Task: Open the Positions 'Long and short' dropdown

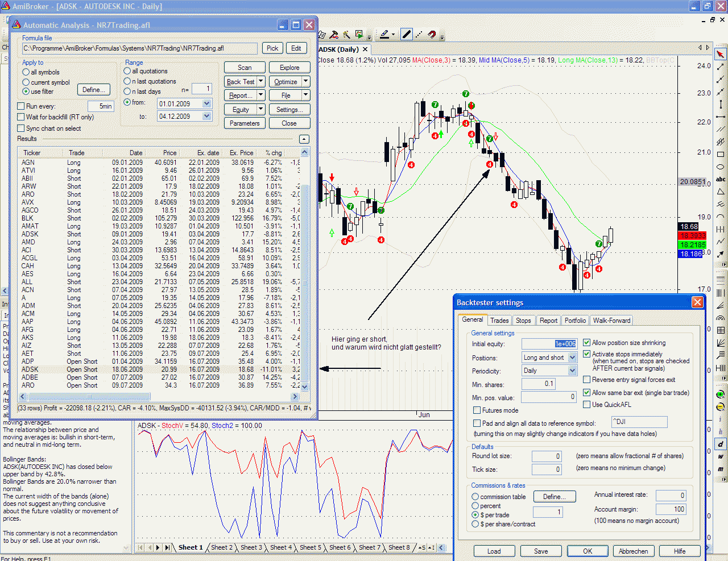Action: tap(572, 358)
